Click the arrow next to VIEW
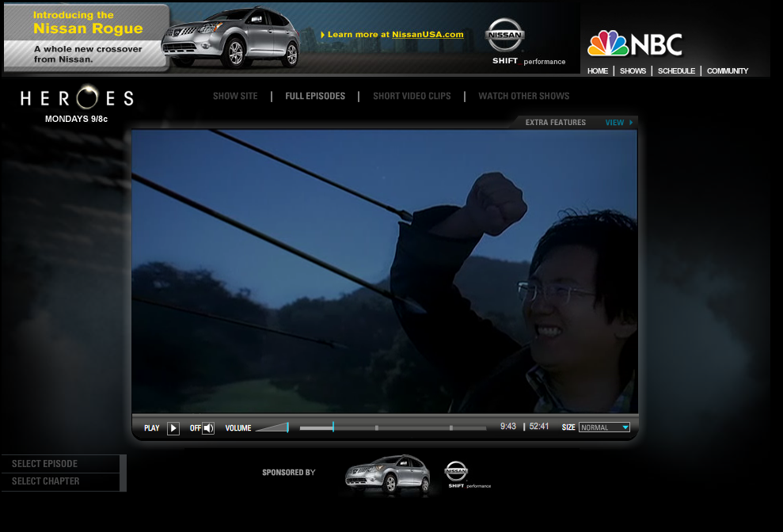The image size is (783, 532). [631, 123]
